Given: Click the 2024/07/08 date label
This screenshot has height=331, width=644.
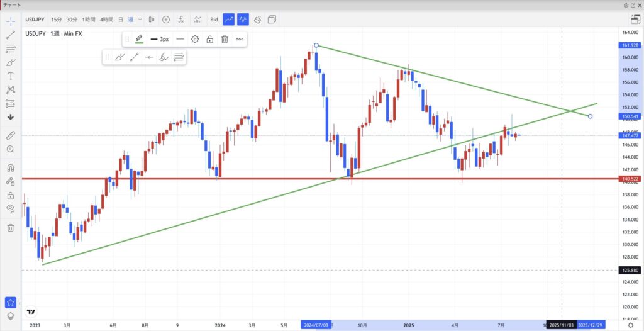Looking at the screenshot, I should (x=316, y=325).
